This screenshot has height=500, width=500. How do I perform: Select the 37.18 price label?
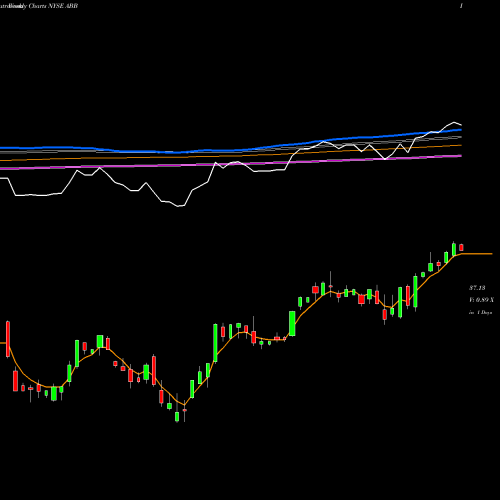coord(477,288)
